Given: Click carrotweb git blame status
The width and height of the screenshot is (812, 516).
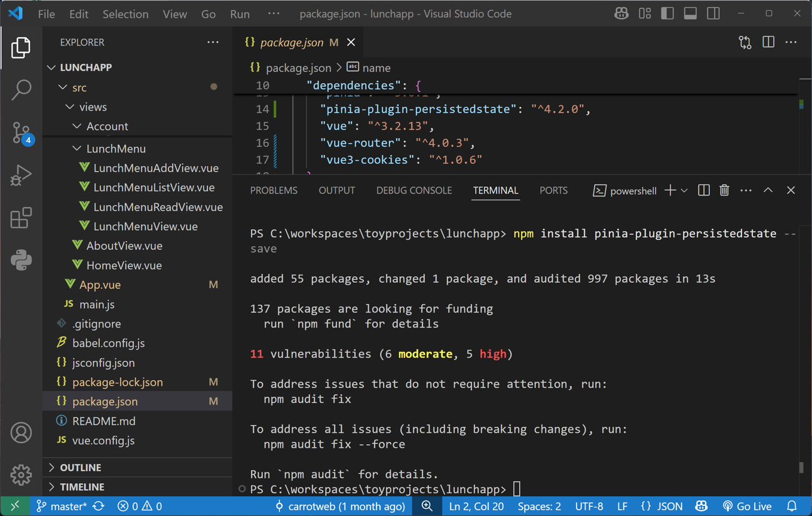Looking at the screenshot, I should point(339,506).
